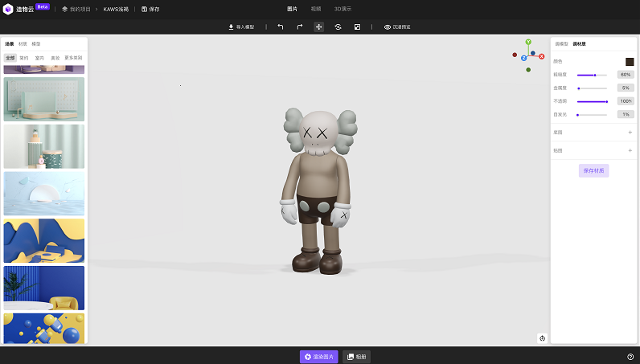Open help with the question mark icon
This screenshot has width=640, height=364.
click(630, 357)
